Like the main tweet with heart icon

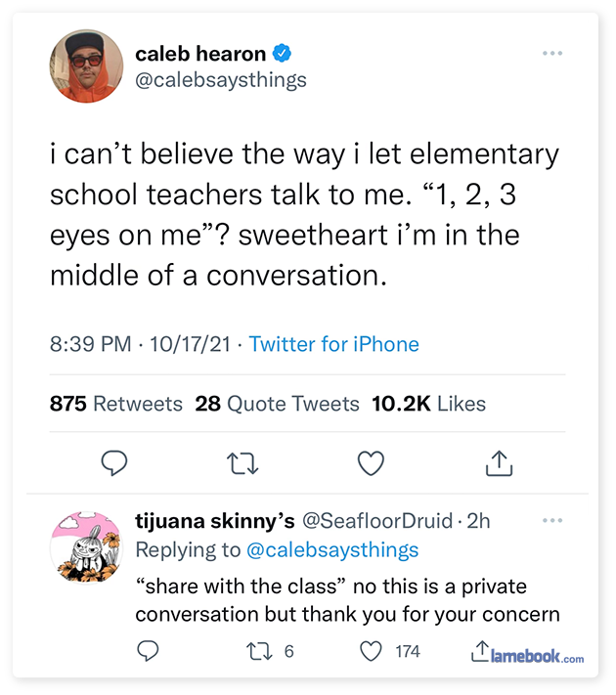tap(371, 462)
